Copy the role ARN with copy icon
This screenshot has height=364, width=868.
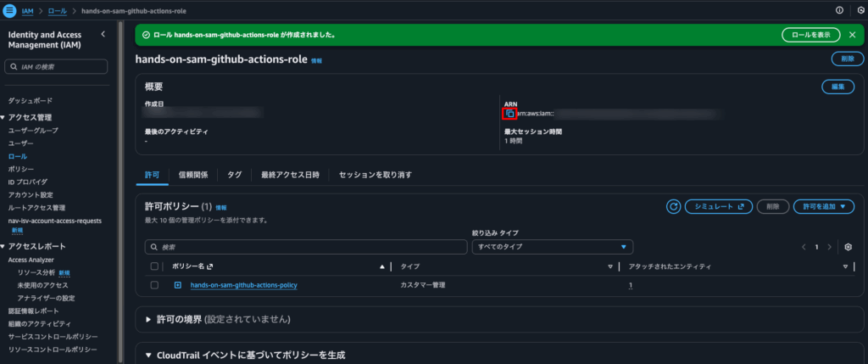click(x=509, y=114)
